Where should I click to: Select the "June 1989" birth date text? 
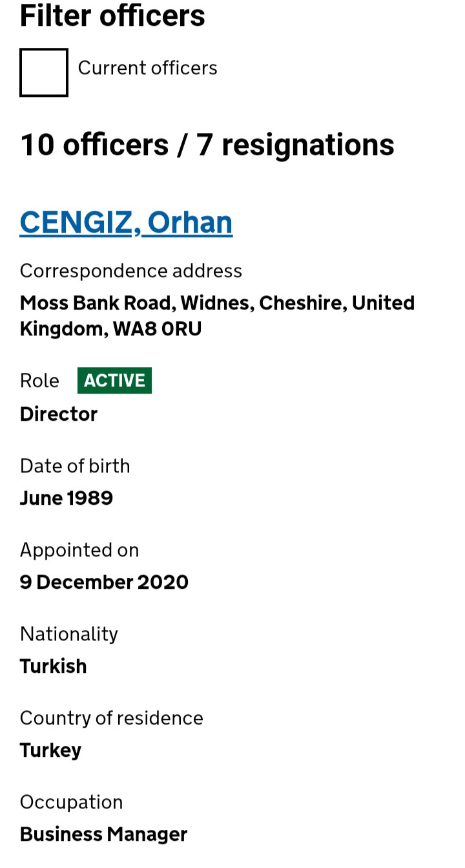[67, 498]
